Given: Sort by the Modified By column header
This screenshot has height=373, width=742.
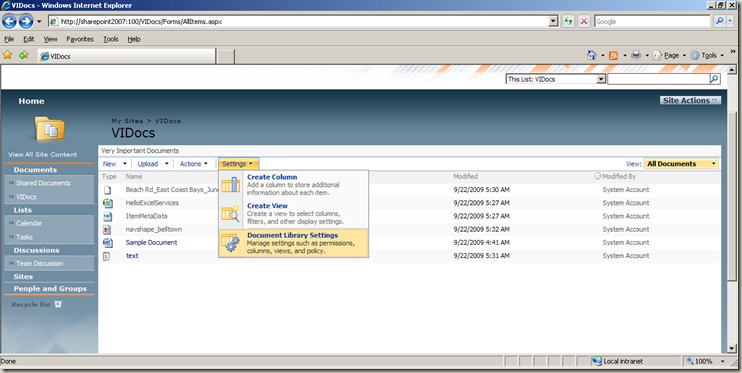Looking at the screenshot, I should pos(619,176).
